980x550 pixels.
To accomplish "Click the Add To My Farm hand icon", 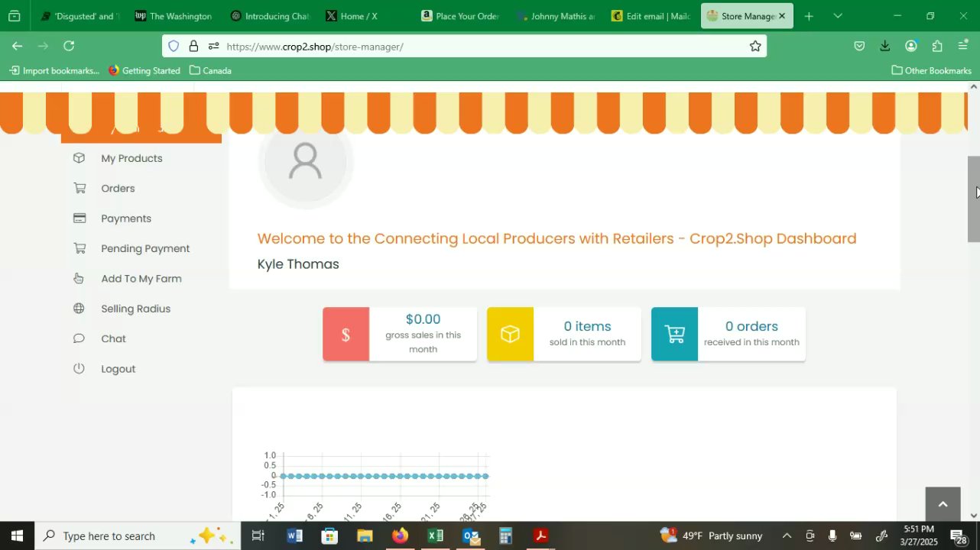I will tap(79, 278).
